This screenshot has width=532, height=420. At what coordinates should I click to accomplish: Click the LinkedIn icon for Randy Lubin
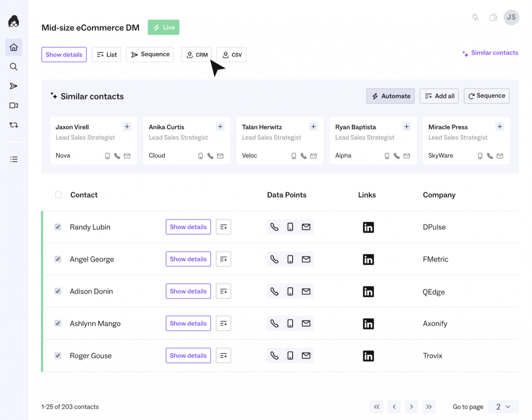point(368,227)
